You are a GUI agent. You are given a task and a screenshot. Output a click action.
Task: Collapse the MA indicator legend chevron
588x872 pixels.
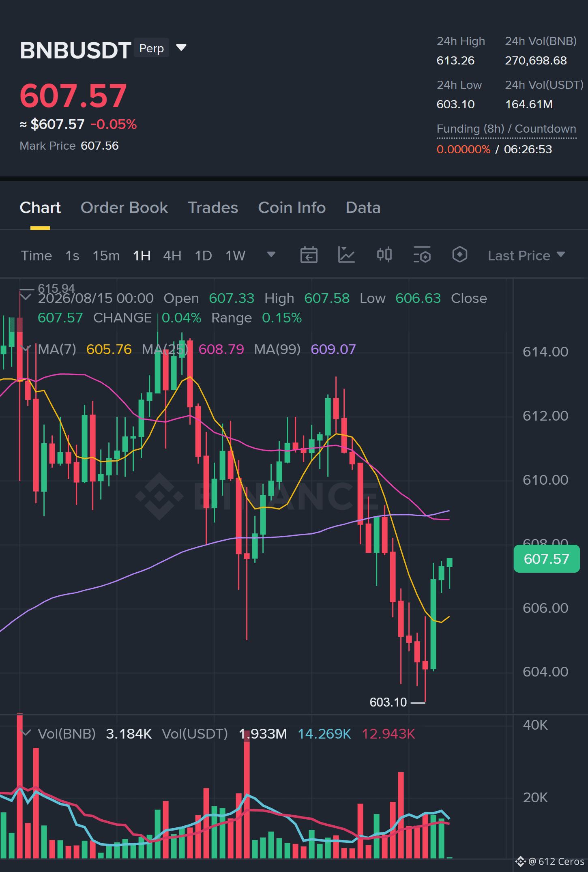coord(26,349)
